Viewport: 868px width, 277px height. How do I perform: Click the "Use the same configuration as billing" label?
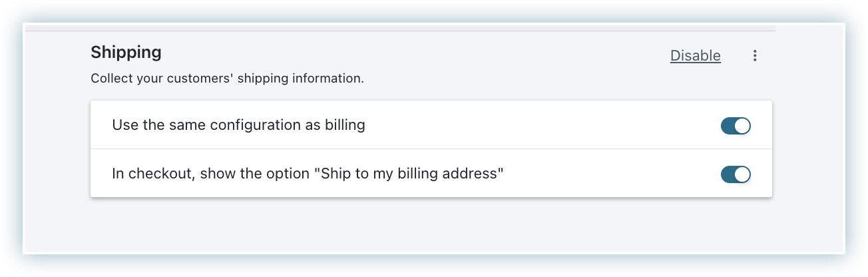click(x=238, y=125)
